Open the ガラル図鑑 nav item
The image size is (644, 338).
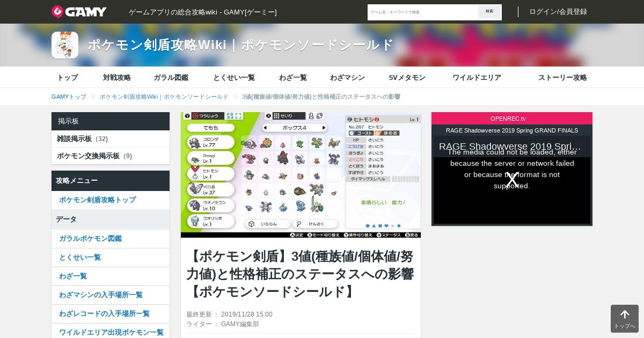(171, 77)
